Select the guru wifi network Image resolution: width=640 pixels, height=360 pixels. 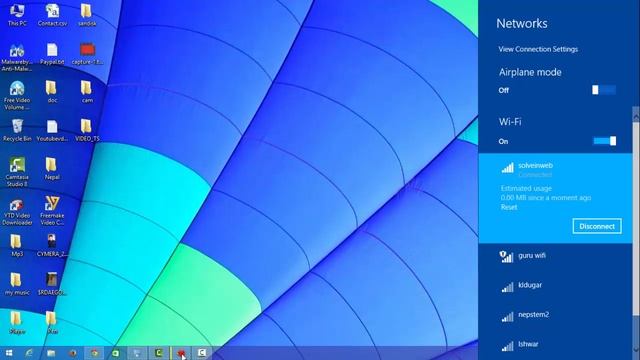(555, 256)
